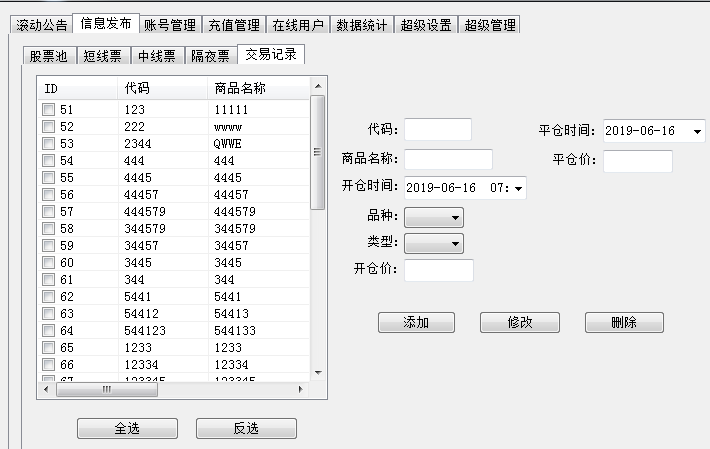Select the checkbox for row ID 66
This screenshot has width=710, height=449.
48,364
